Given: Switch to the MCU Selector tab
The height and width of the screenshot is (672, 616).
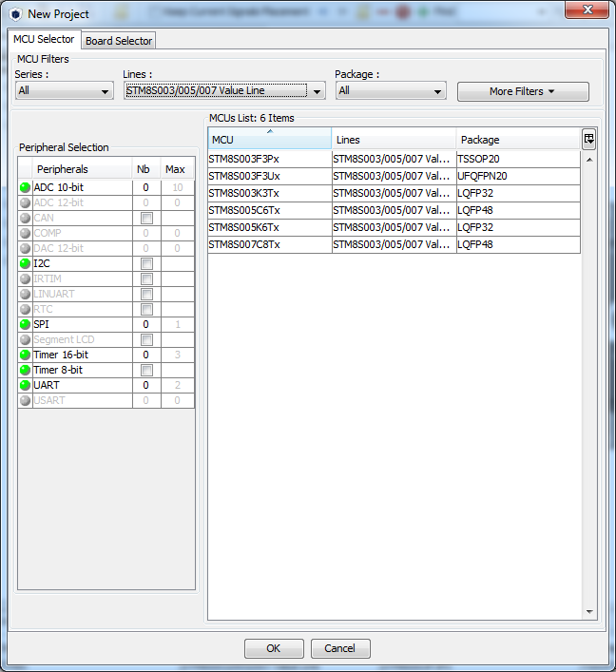Looking at the screenshot, I should tap(44, 39).
